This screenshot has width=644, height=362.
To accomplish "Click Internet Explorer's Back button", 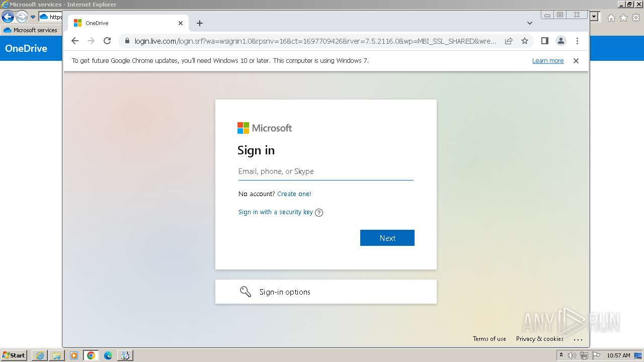I will (x=8, y=17).
